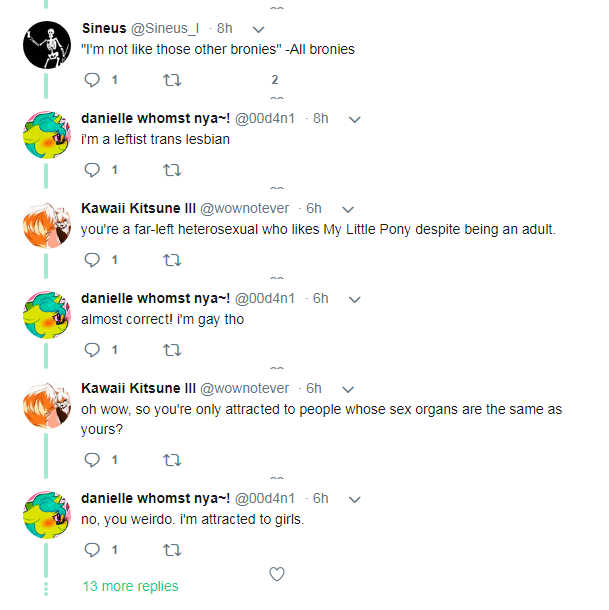The image size is (609, 610).
Task: Open chevron menu on "almost correct" tweet
Action: coord(355,300)
